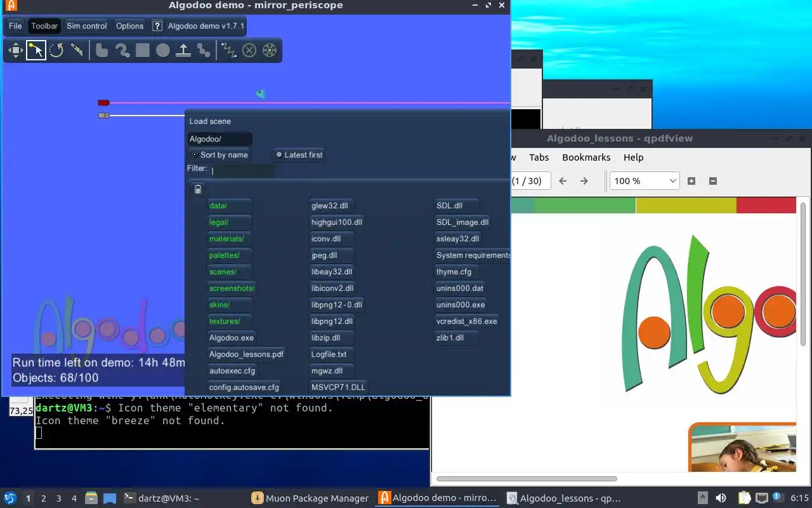
Task: Click the Filter text field
Action: click(x=242, y=171)
